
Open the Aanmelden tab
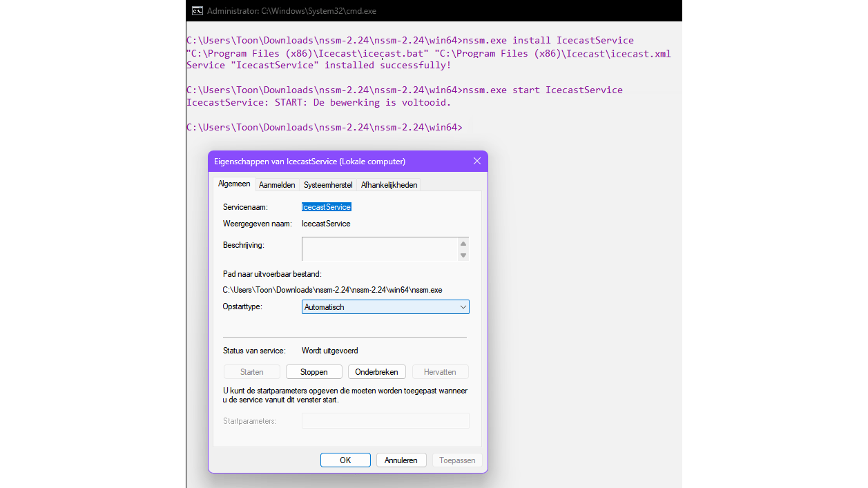277,185
